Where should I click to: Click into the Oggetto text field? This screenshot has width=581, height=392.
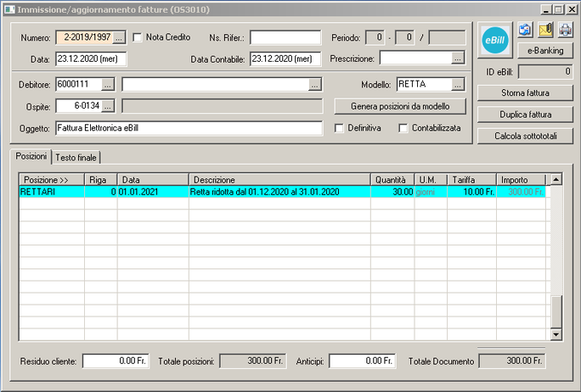point(189,128)
